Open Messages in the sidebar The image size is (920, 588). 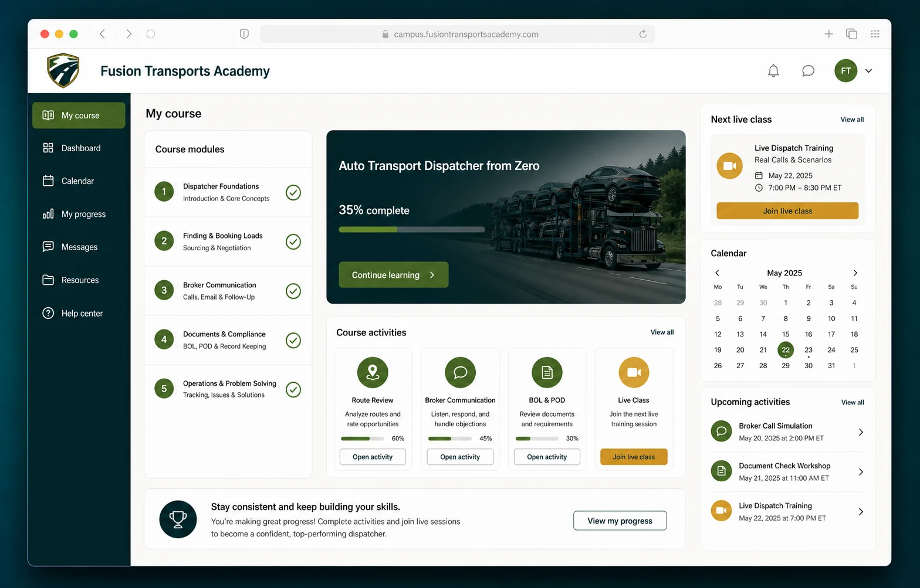[79, 247]
